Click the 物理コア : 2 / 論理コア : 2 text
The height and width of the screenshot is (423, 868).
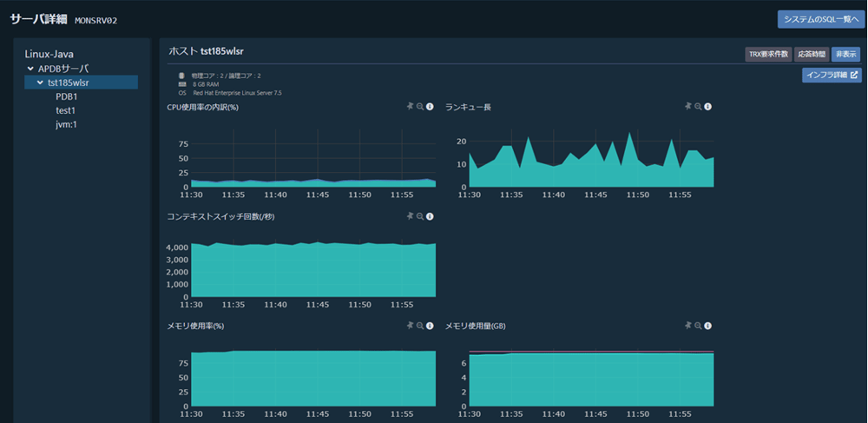[x=226, y=76]
